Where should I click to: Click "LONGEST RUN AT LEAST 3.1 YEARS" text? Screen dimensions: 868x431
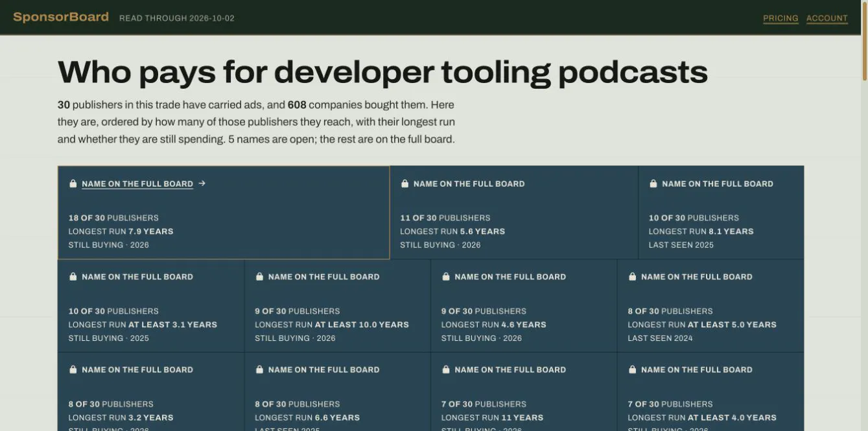(143, 325)
